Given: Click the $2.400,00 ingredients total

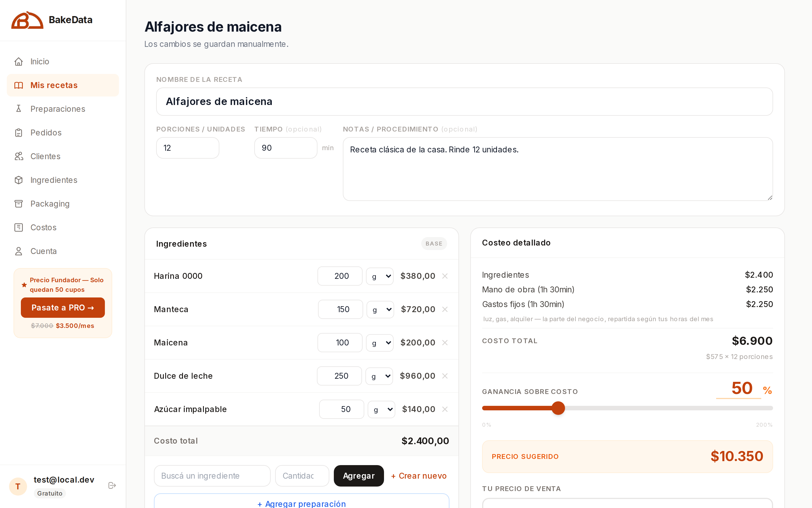Looking at the screenshot, I should 425,441.
